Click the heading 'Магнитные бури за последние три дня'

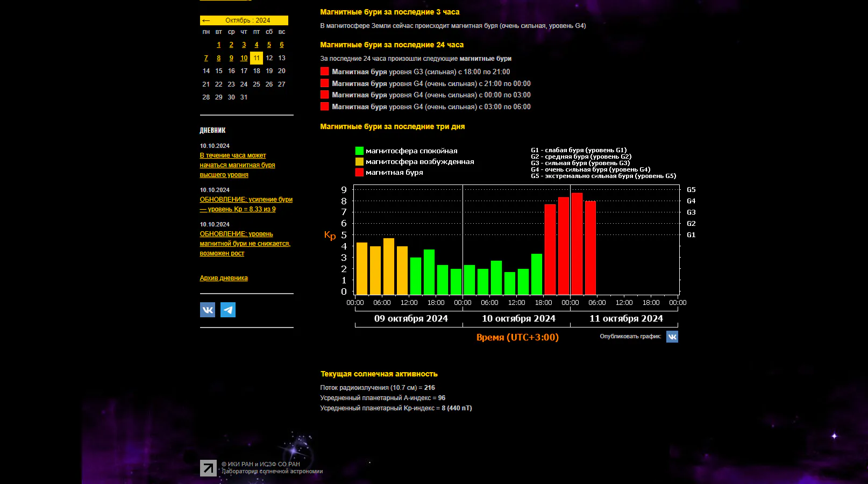[393, 126]
